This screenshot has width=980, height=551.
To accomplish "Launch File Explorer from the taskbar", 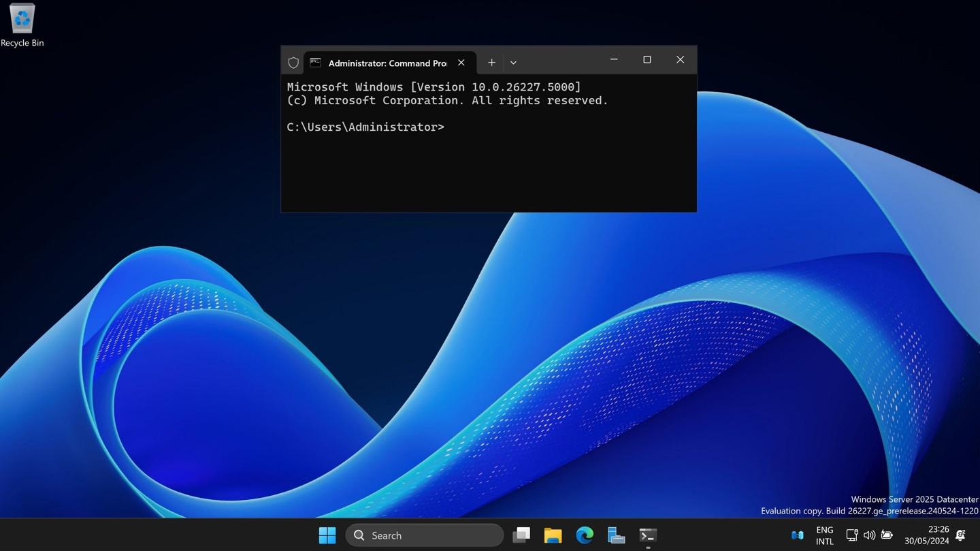I will pyautogui.click(x=553, y=535).
